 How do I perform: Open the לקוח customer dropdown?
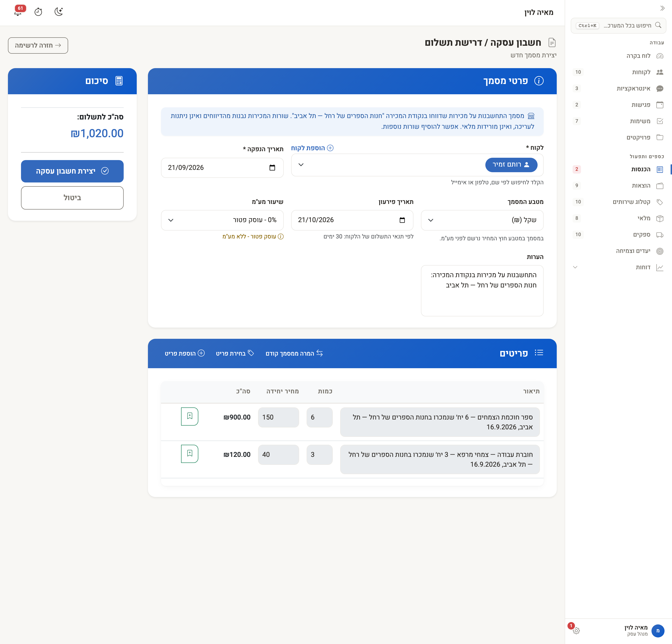(417, 165)
